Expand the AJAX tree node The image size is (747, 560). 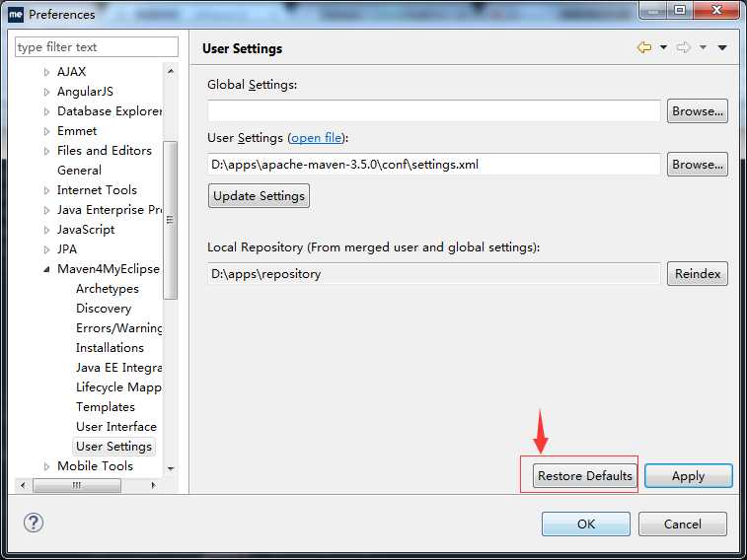(46, 72)
